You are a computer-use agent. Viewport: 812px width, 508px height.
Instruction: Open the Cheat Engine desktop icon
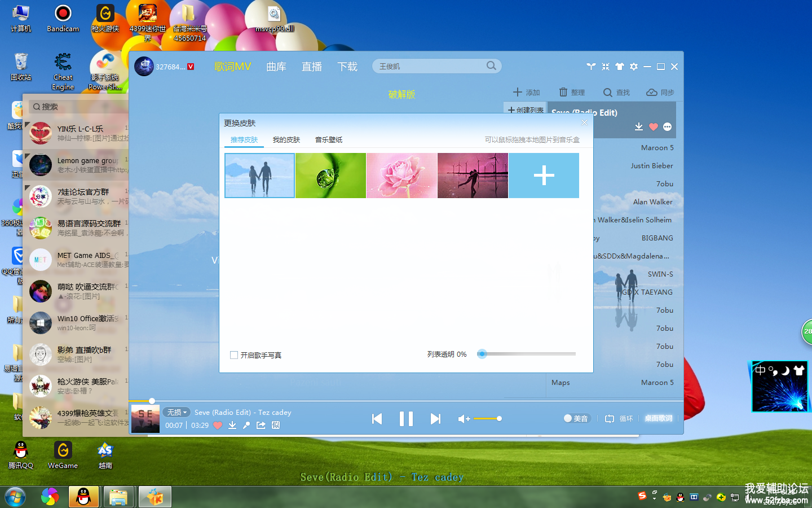(x=63, y=71)
